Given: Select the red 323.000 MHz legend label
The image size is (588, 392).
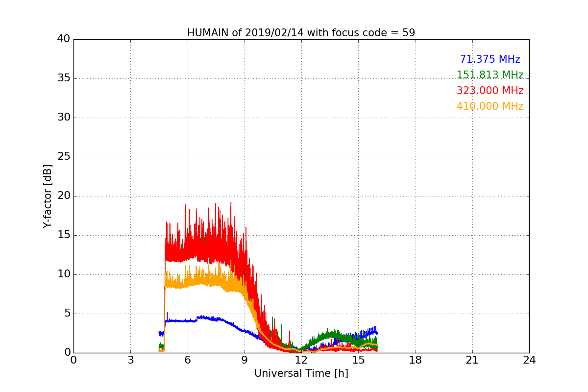Looking at the screenshot, I should click(x=490, y=91).
